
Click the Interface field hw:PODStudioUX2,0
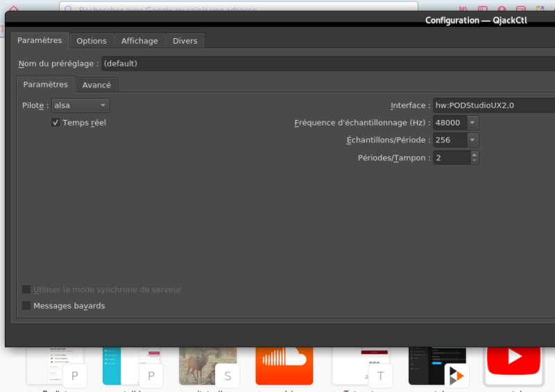point(494,105)
